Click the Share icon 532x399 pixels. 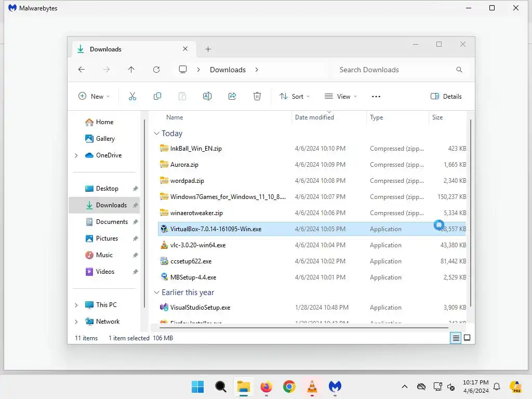[x=232, y=96]
